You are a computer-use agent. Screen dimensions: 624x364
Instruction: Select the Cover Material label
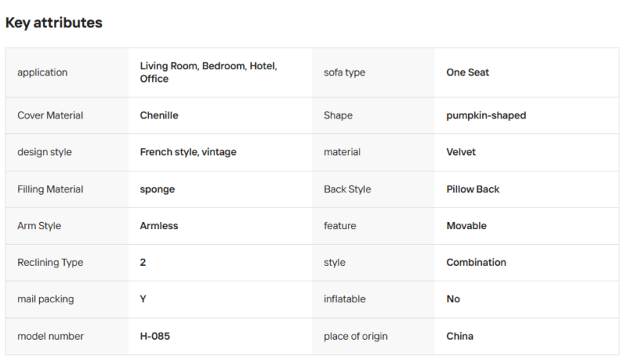tap(50, 115)
